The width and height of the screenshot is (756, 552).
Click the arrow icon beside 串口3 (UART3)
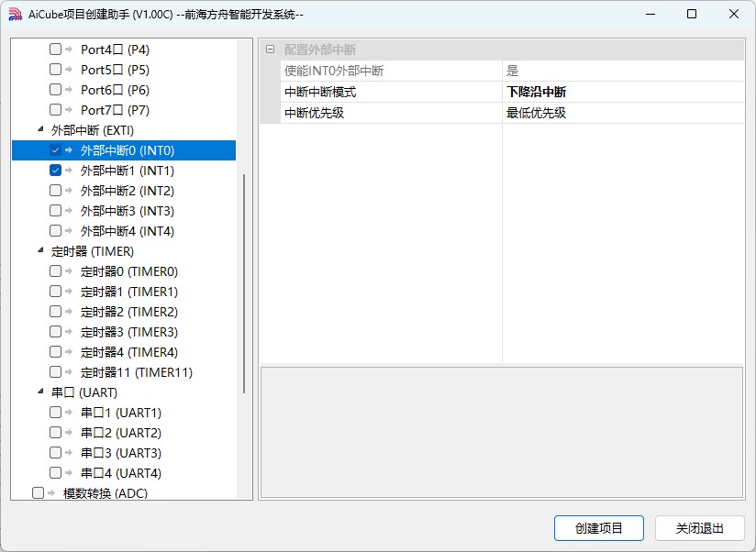[69, 453]
